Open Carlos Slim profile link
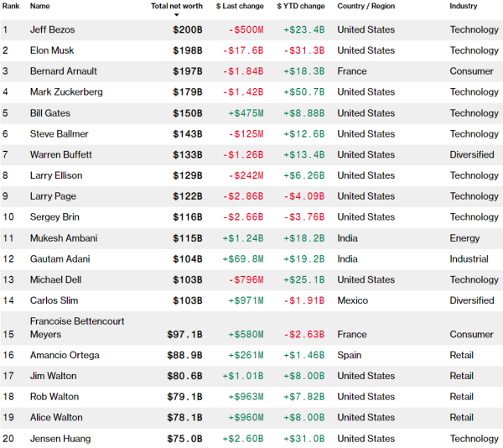This screenshot has width=503, height=448. coord(54,300)
